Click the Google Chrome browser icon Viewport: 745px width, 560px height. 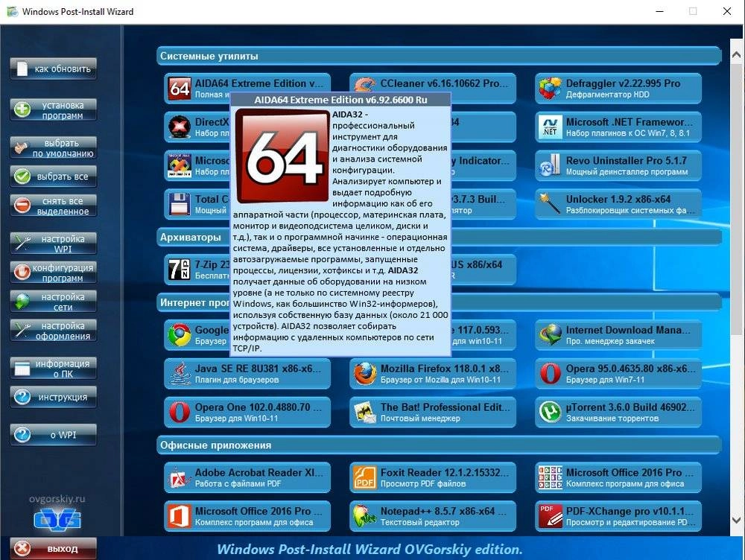(178, 334)
